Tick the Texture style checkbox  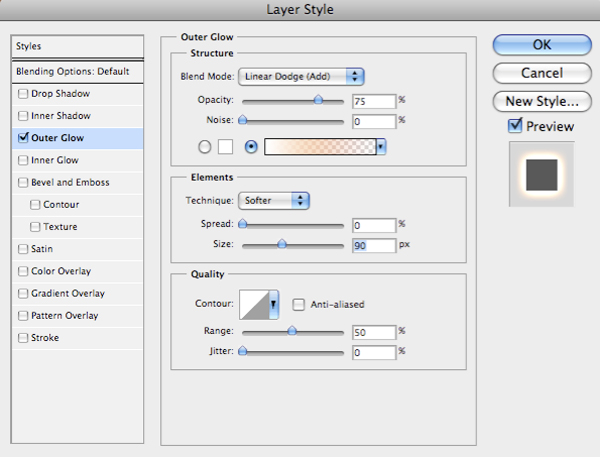click(35, 227)
